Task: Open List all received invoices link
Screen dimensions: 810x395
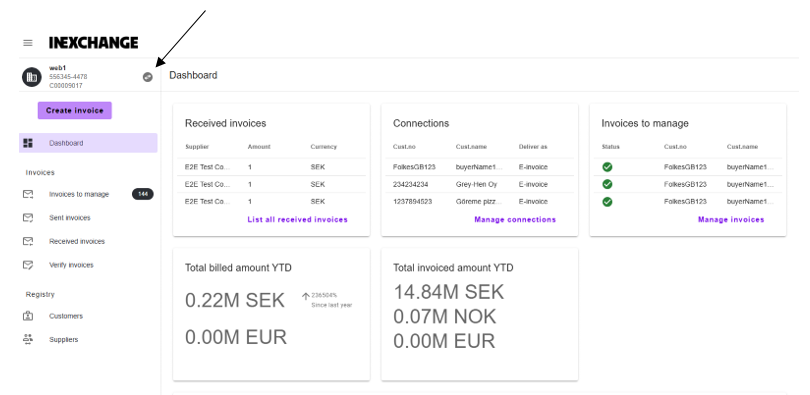Action: point(298,219)
